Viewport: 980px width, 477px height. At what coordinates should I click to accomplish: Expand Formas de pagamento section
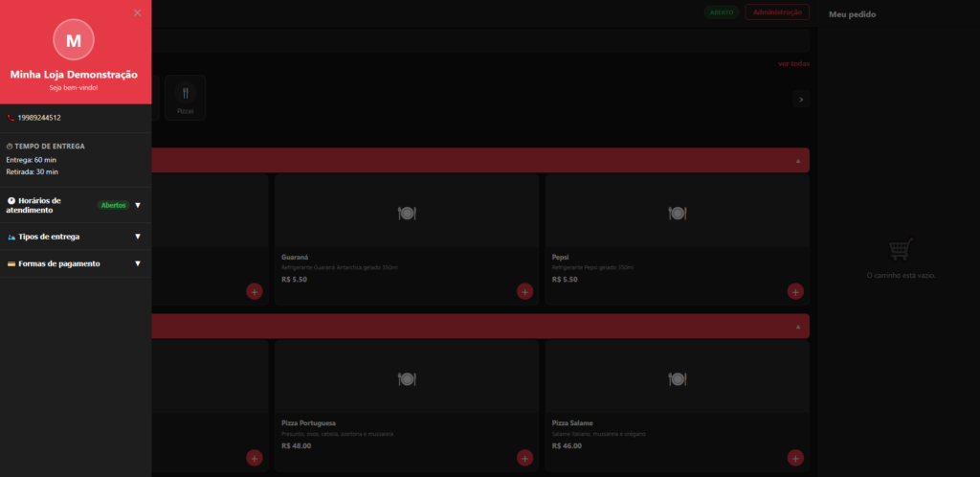click(x=137, y=263)
